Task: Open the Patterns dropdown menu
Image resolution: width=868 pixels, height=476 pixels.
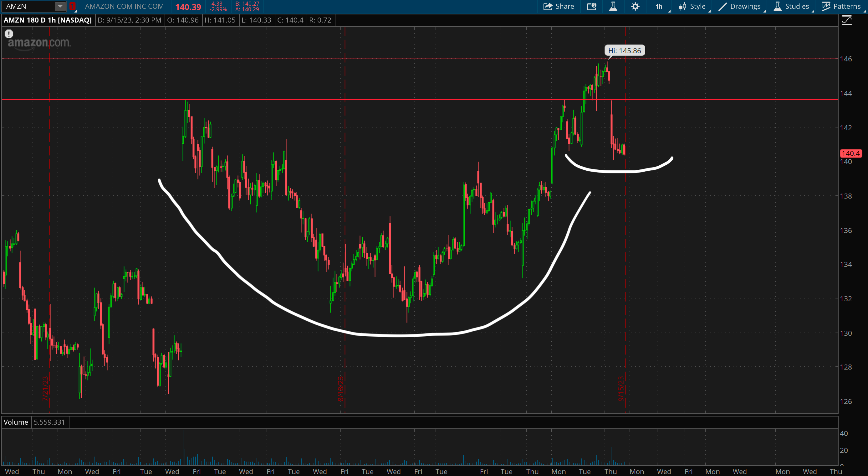Action: click(842, 6)
